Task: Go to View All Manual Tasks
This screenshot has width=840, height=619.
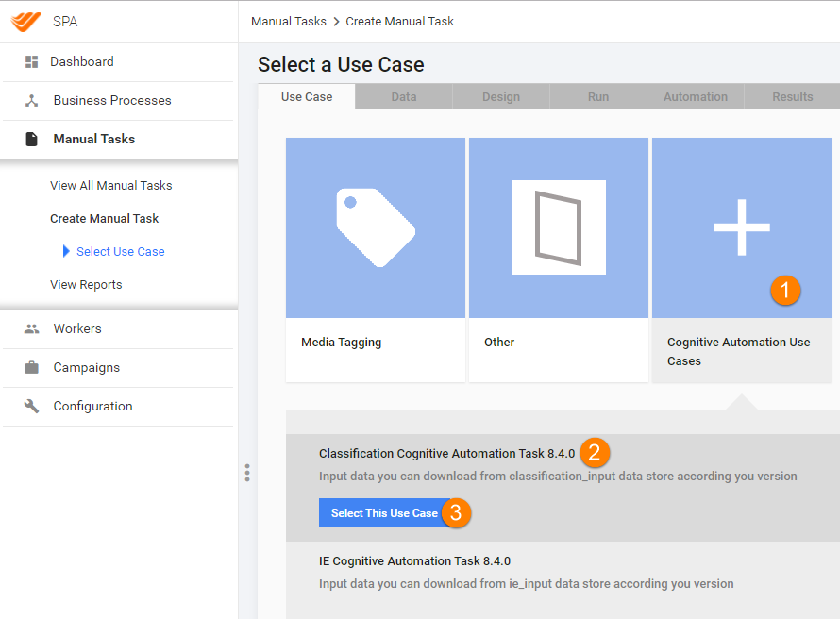Action: (110, 185)
